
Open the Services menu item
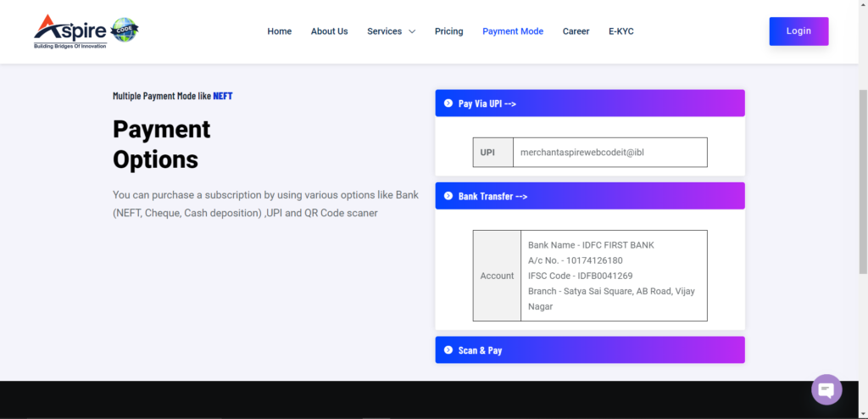pyautogui.click(x=385, y=31)
